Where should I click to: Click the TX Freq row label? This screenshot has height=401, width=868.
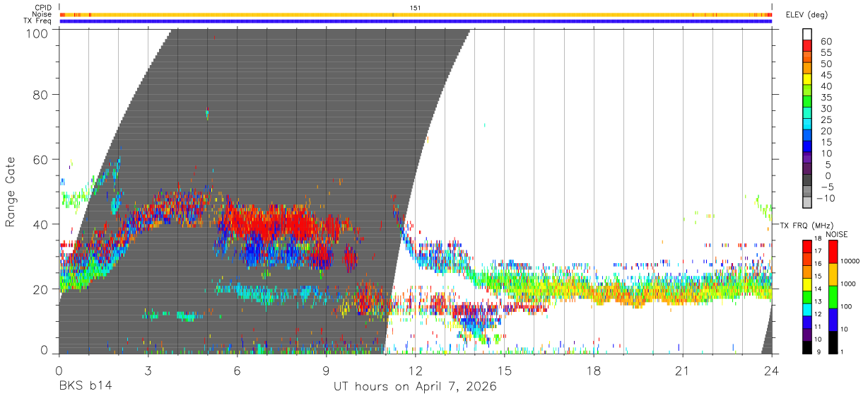coord(37,21)
